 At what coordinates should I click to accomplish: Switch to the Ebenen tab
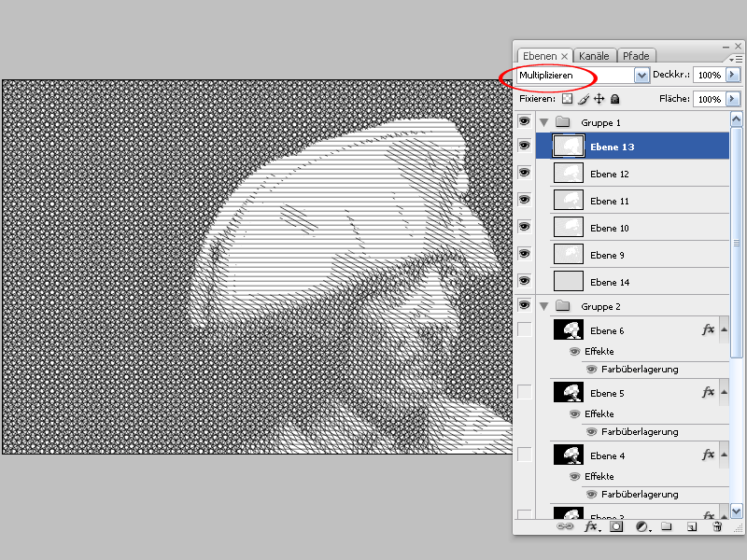(x=540, y=56)
